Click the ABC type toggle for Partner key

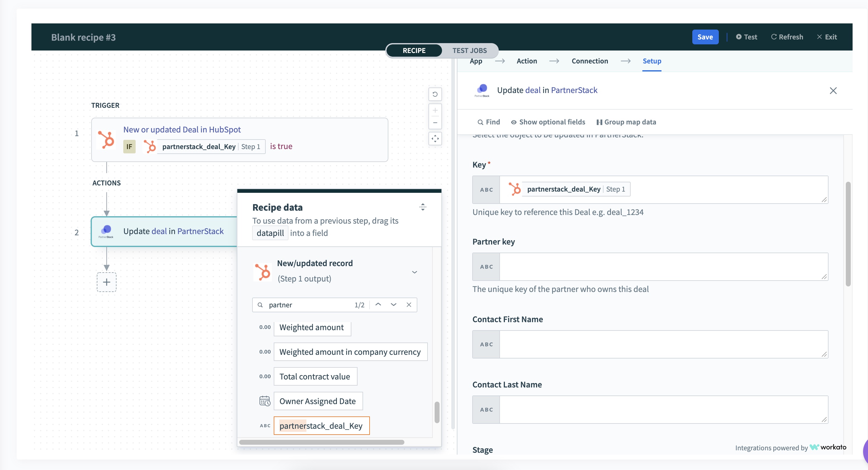[x=486, y=267]
